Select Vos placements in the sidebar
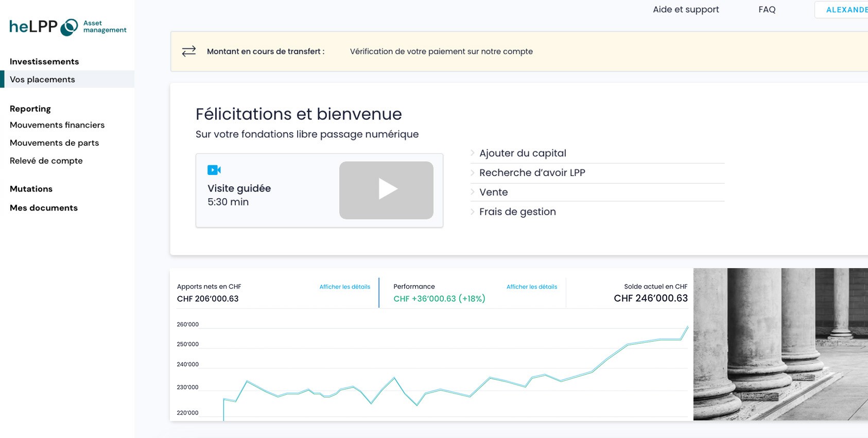The width and height of the screenshot is (868, 438). tap(42, 79)
